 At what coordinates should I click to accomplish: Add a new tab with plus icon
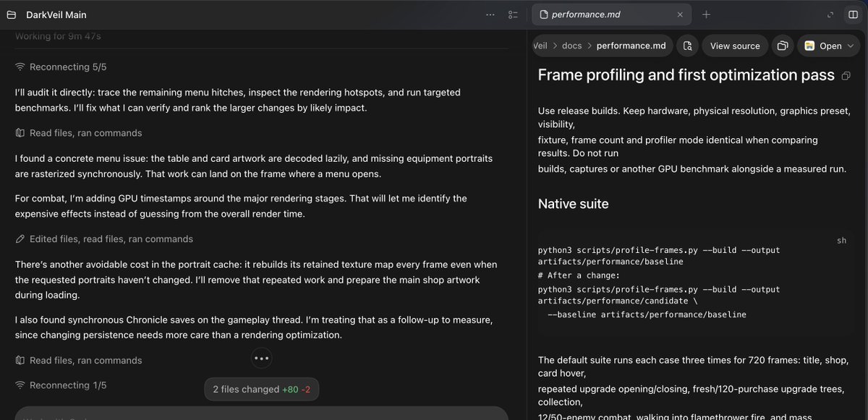(706, 14)
